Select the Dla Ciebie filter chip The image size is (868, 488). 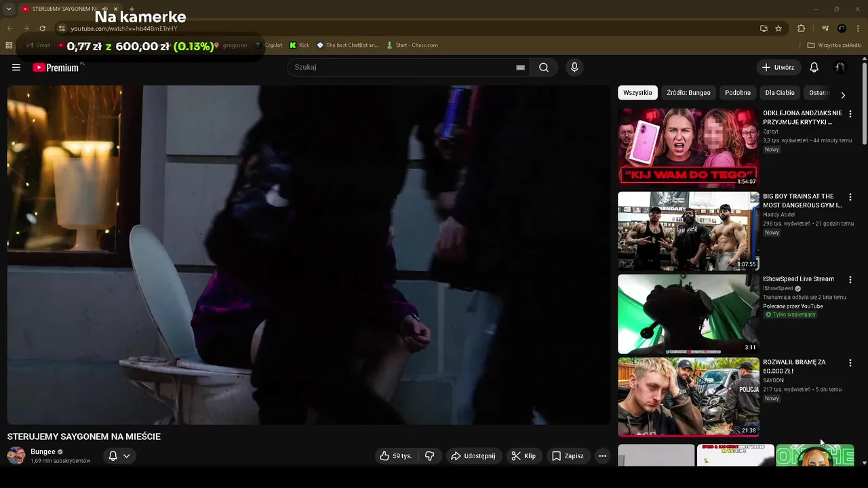point(780,93)
